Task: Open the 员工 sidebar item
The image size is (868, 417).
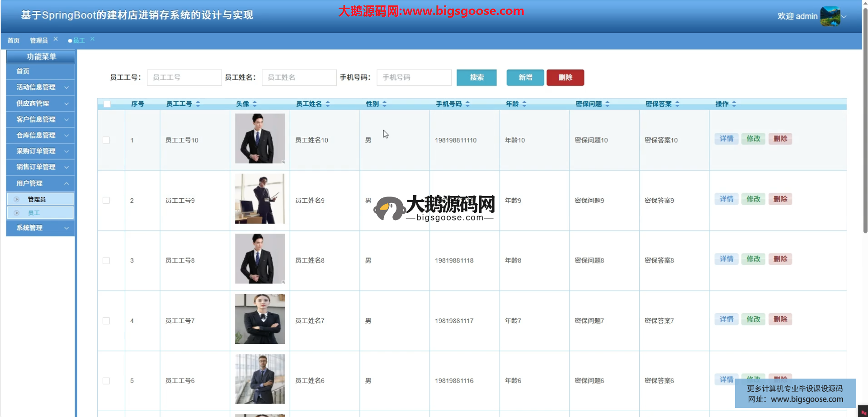Action: 34,213
